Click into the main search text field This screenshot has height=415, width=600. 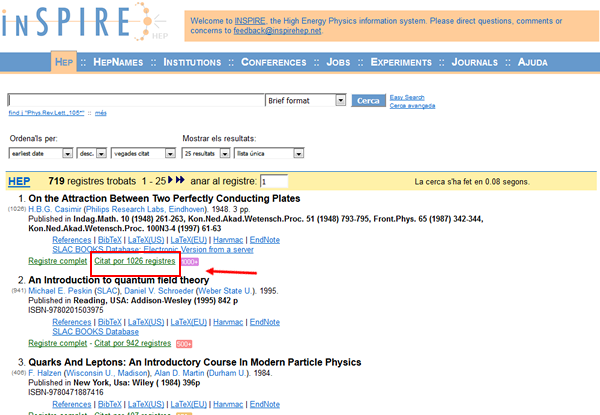(135, 101)
